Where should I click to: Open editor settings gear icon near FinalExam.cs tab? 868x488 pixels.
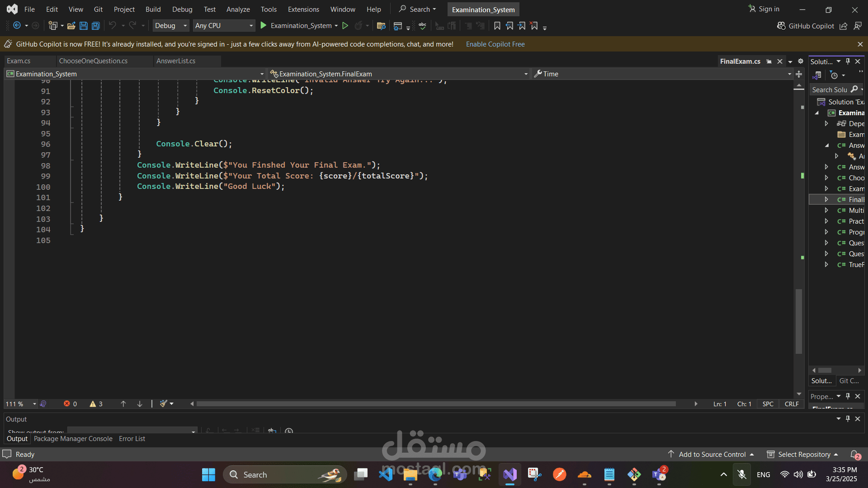801,61
